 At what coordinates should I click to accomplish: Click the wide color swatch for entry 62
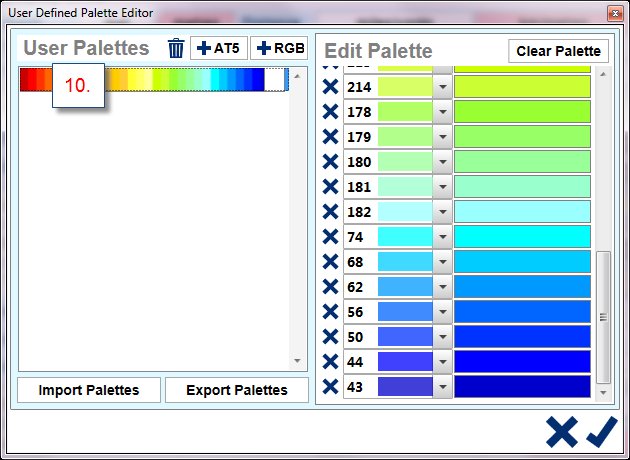522,287
